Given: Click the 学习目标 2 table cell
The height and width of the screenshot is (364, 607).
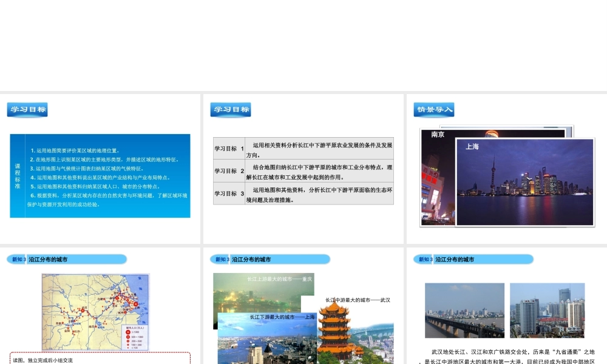Looking at the screenshot, I should (229, 171).
